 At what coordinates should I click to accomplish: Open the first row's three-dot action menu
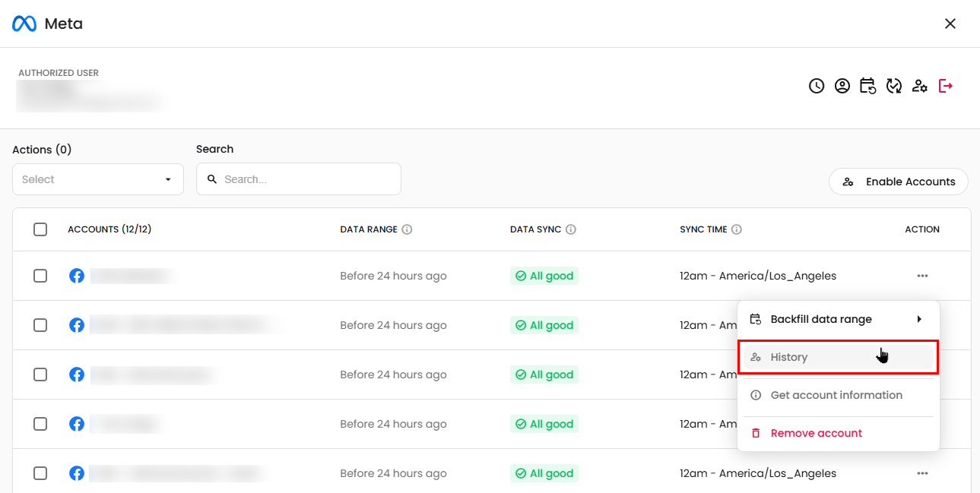click(x=922, y=276)
